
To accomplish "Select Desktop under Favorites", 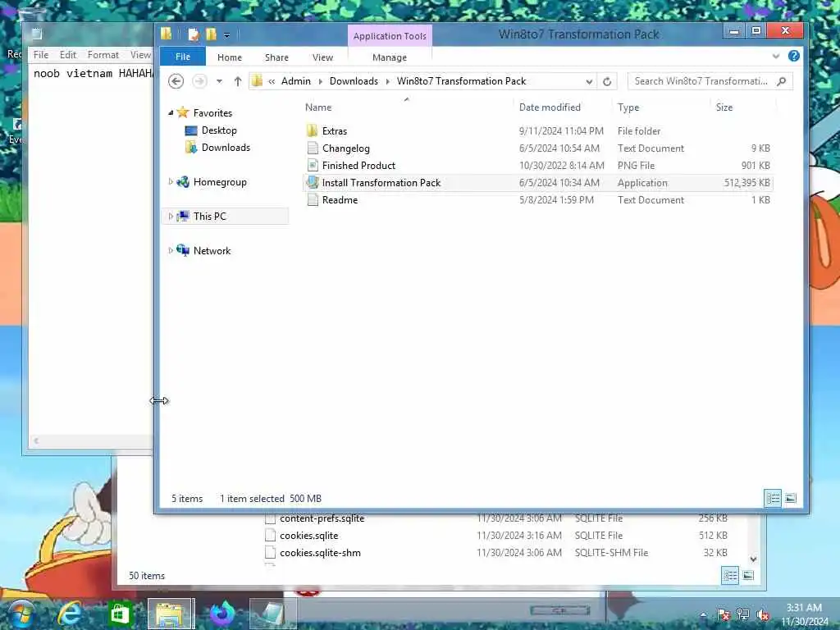I will click(x=218, y=130).
